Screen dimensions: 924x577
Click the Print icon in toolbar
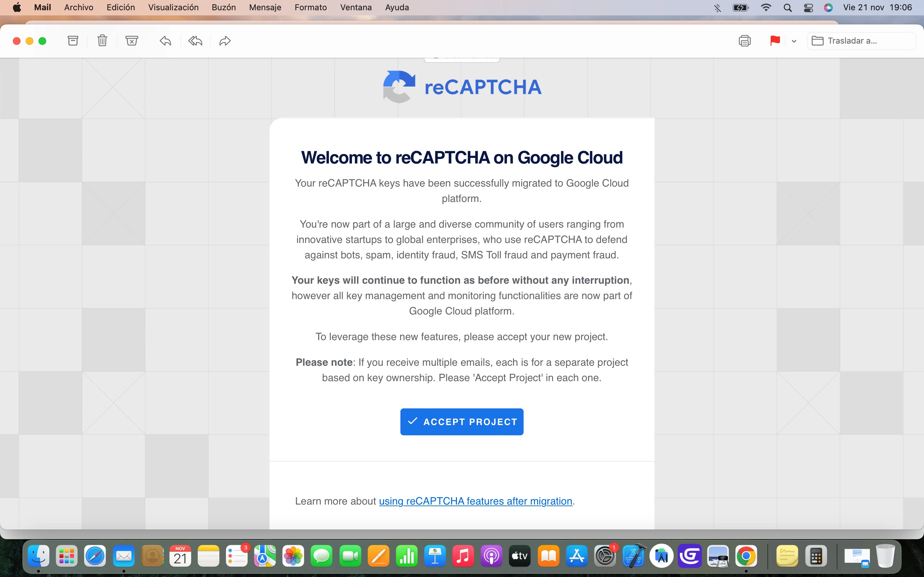pos(744,40)
